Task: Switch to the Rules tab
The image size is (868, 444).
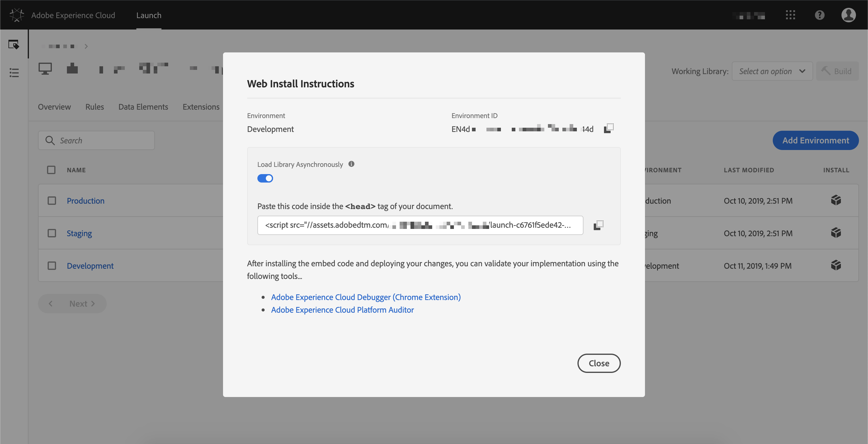Action: (x=94, y=107)
